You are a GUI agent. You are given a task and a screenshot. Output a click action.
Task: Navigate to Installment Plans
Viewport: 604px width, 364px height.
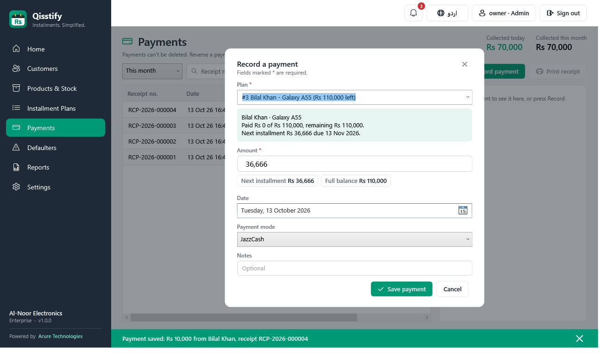click(56, 108)
